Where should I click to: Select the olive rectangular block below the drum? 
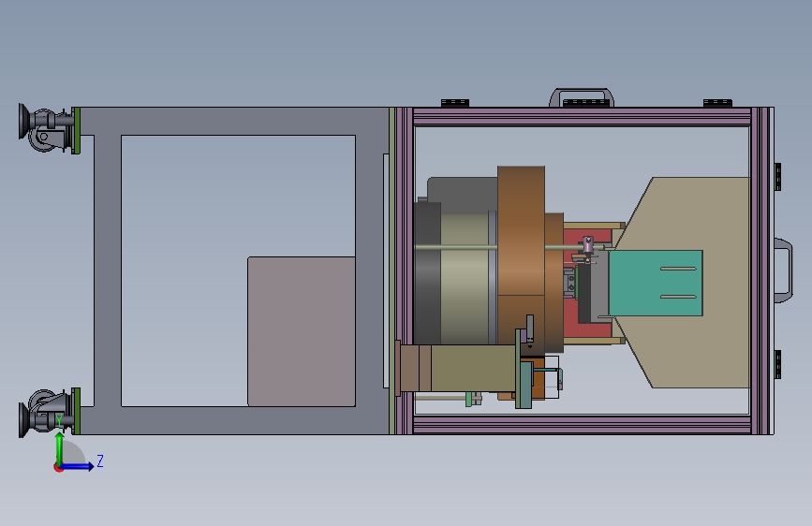click(x=473, y=368)
